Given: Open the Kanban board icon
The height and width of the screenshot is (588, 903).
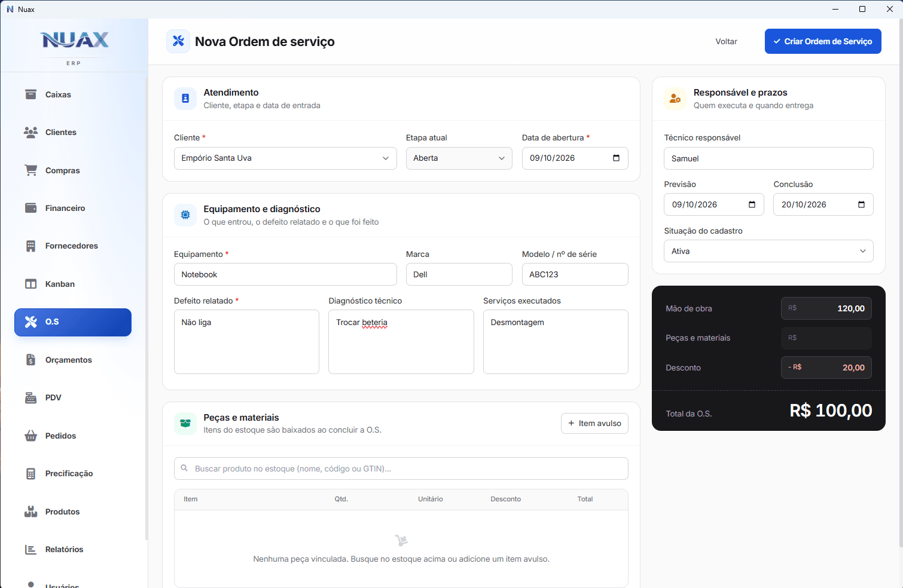Looking at the screenshot, I should point(30,284).
